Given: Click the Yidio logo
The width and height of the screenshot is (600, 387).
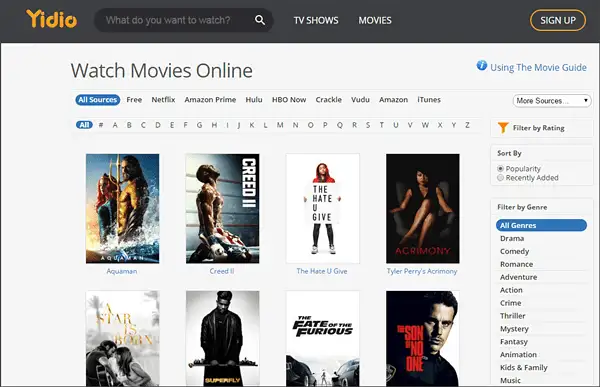Looking at the screenshot, I should [x=52, y=19].
